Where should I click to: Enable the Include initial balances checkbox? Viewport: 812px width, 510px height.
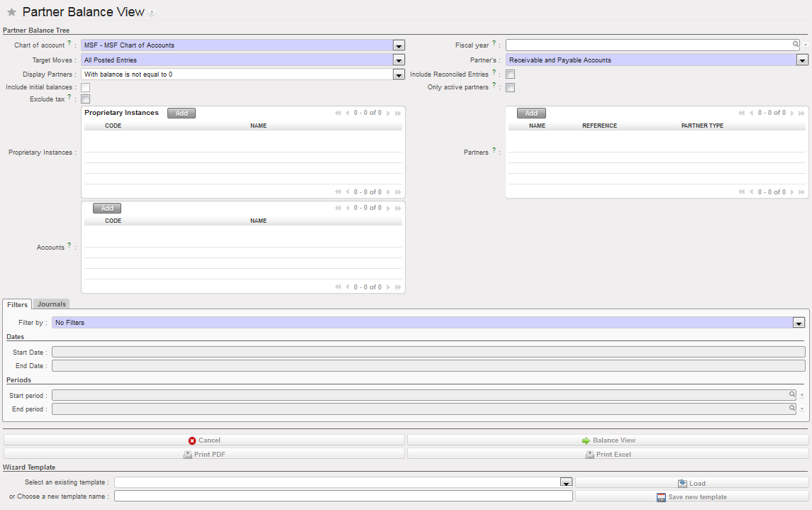[86, 87]
